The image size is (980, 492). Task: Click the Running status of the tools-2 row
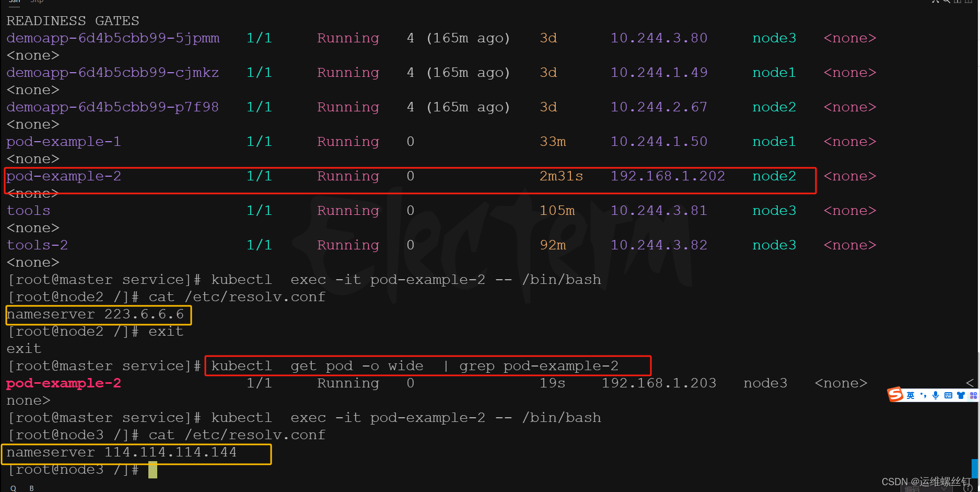coord(348,245)
